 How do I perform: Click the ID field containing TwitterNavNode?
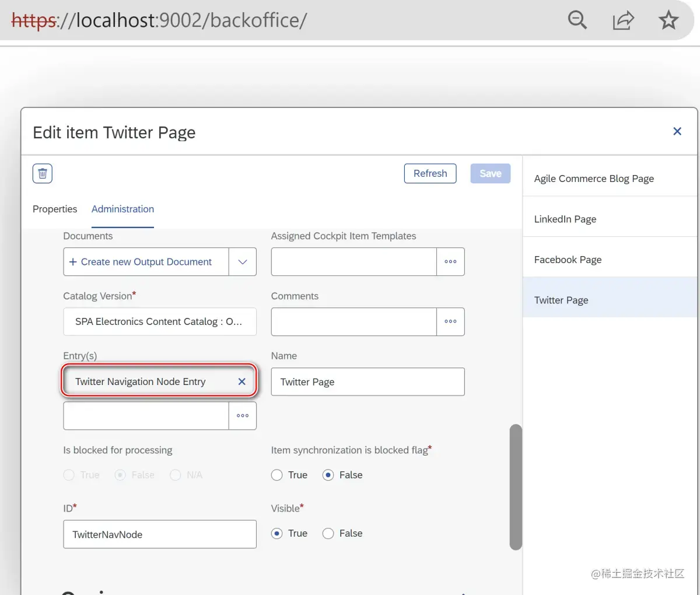160,534
